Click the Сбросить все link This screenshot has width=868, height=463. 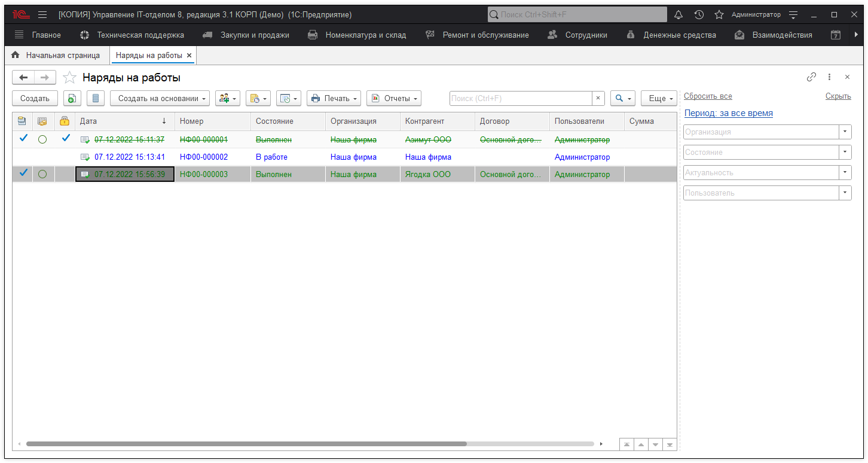(707, 96)
